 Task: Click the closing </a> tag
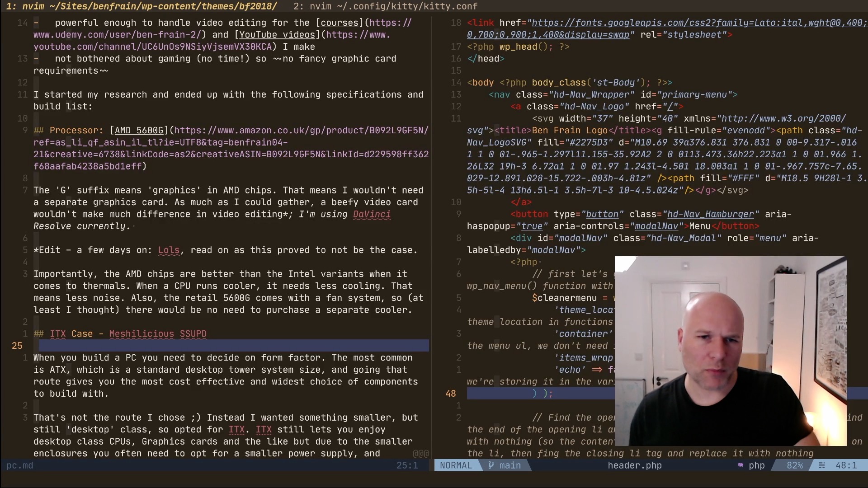pos(521,202)
